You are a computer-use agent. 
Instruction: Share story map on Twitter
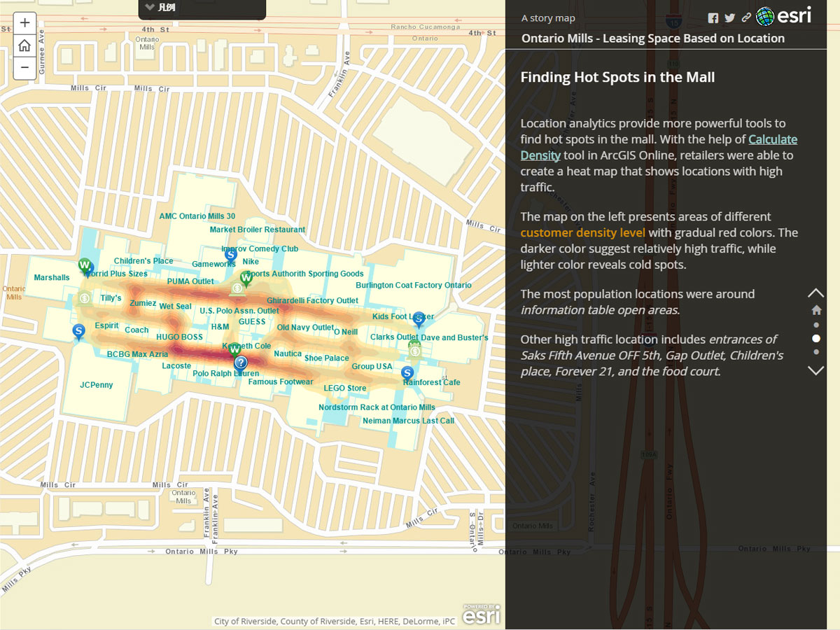pos(730,18)
